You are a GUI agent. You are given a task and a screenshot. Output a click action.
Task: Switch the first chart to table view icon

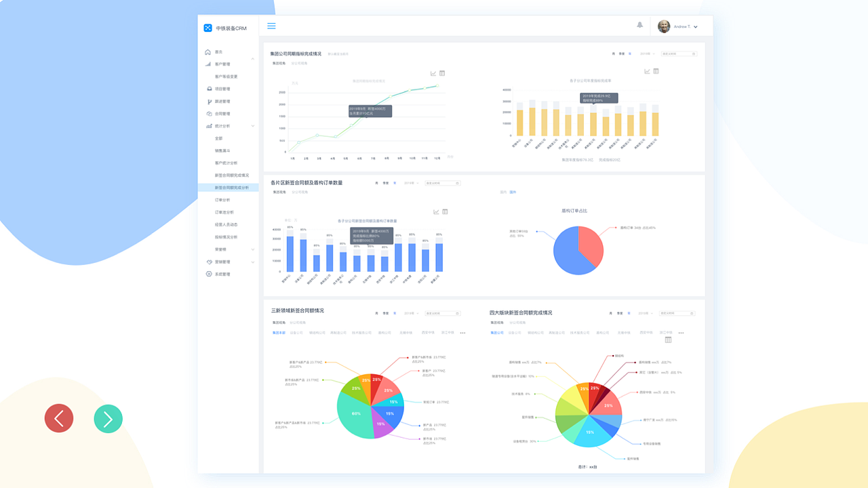(441, 73)
